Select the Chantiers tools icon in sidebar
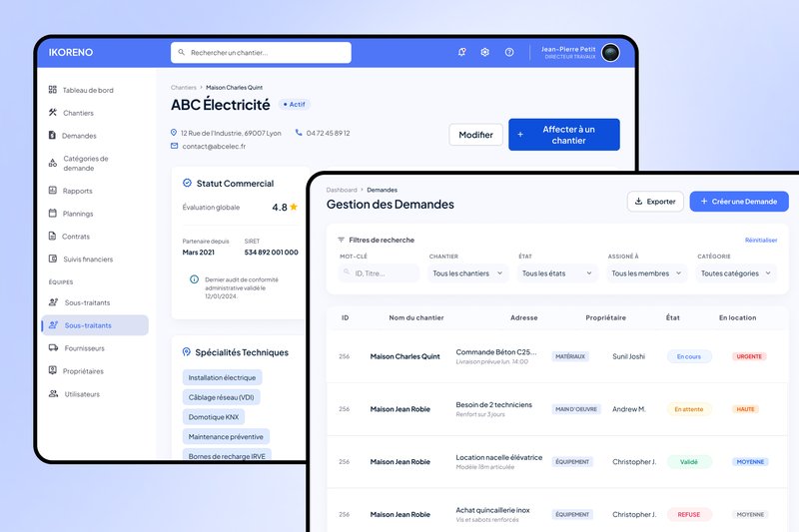The image size is (799, 532). click(x=53, y=113)
